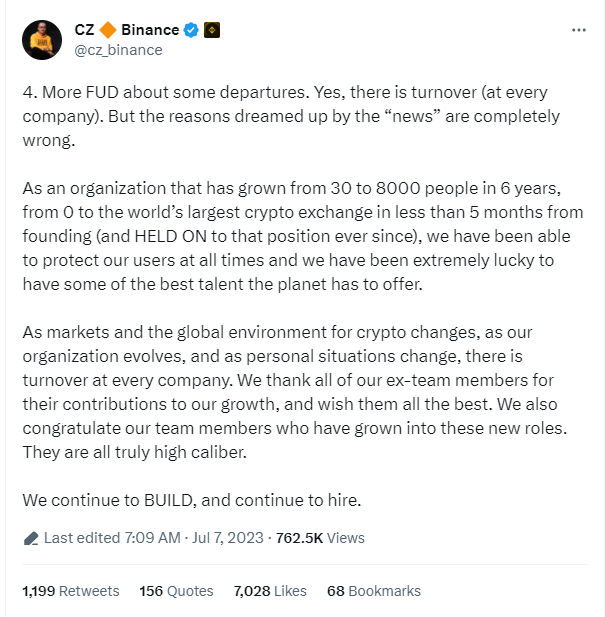The image size is (605, 617).
Task: Click the orange diamond emoji in the name
Action: 108,30
